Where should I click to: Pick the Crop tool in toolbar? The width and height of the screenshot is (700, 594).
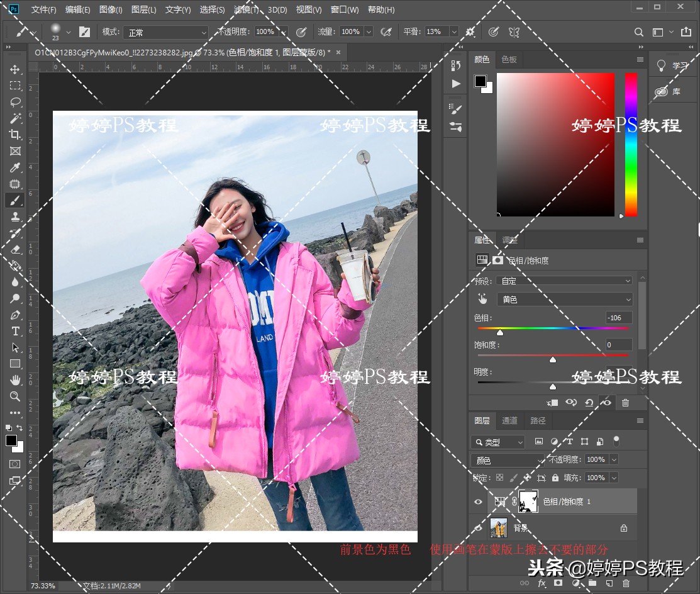pyautogui.click(x=15, y=135)
